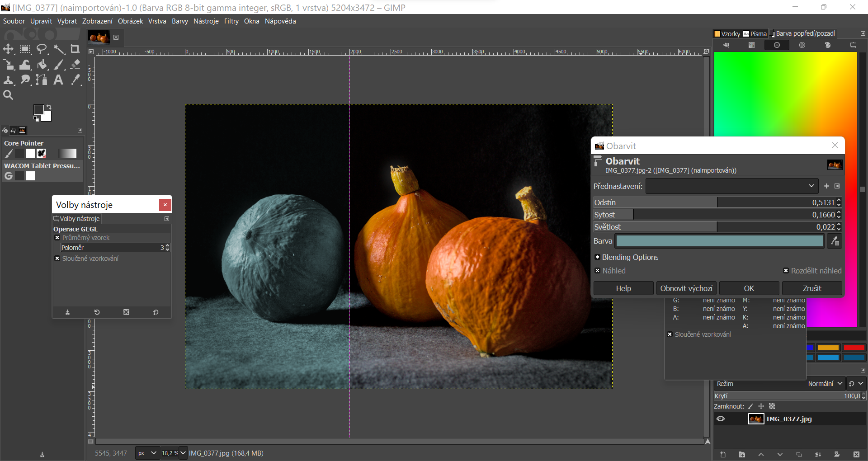Open color dock tab configuration menu
868x461 pixels.
(863, 33)
